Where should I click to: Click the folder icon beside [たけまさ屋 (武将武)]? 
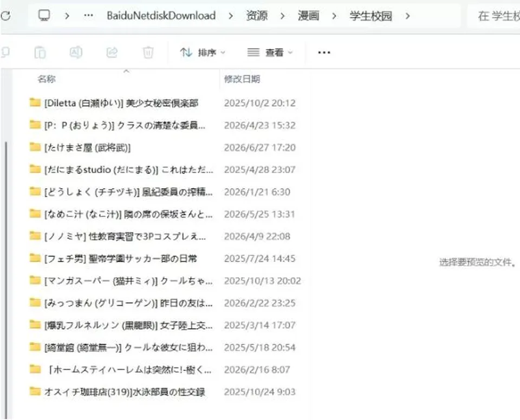[x=35, y=147]
